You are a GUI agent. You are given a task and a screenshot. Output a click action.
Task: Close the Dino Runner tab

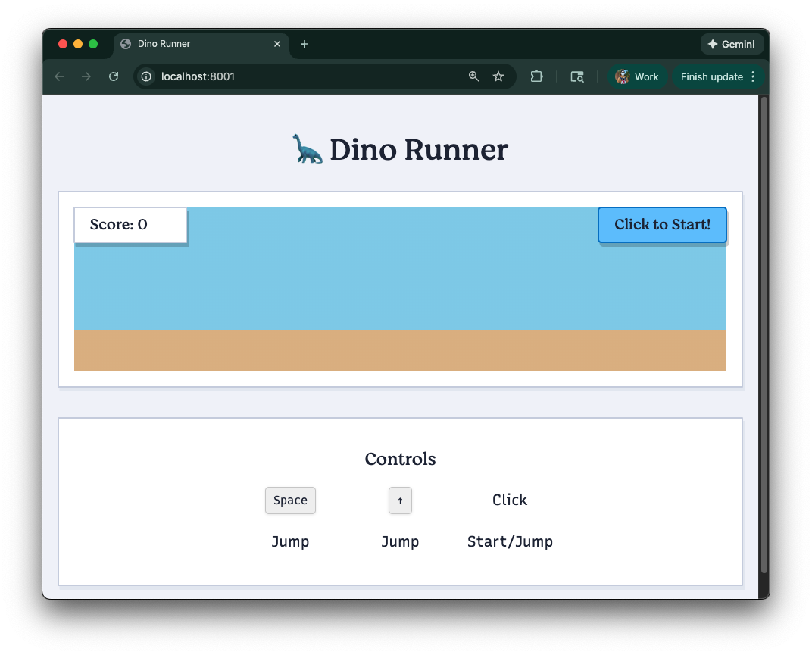pos(277,44)
